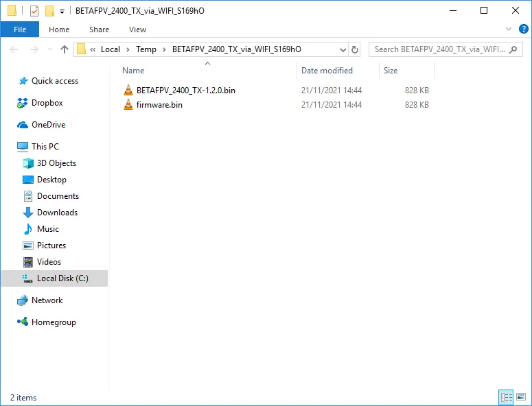Viewport: 532px width, 406px height.
Task: Click the folder icon in the title bar
Action: (x=12, y=11)
